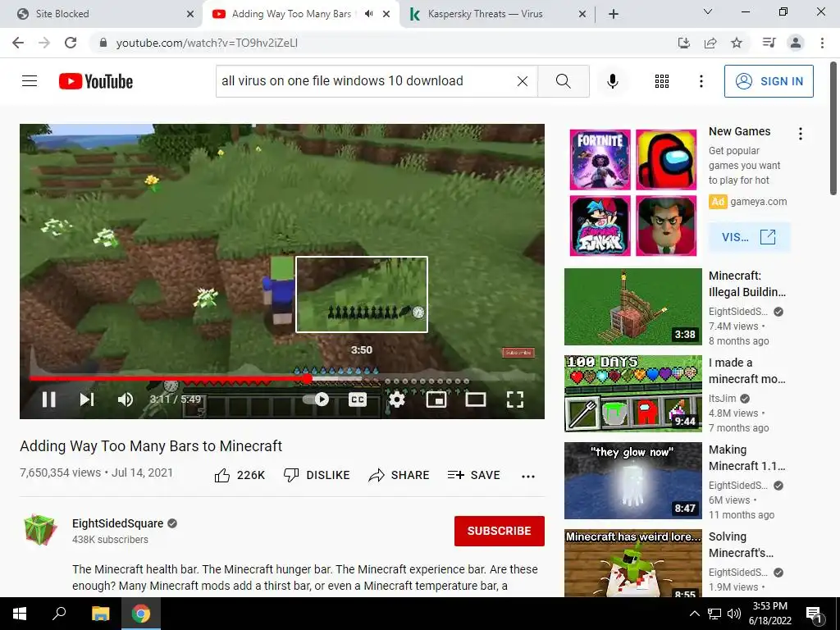Click the SIGN IN button
Screen dimensions: 840x630
click(769, 81)
